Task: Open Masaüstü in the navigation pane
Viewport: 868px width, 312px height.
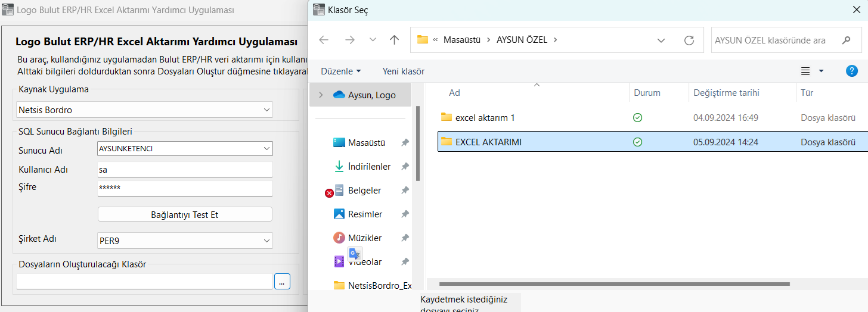Action: (366, 143)
